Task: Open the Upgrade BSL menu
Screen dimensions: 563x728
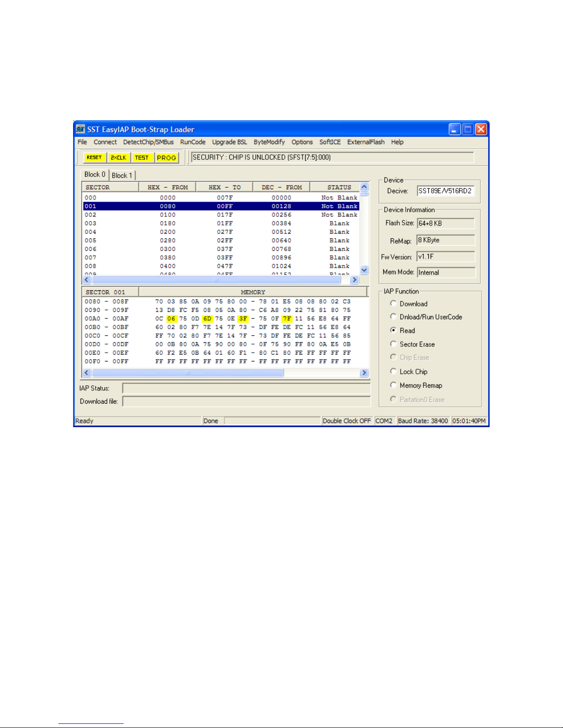Action: [x=229, y=142]
